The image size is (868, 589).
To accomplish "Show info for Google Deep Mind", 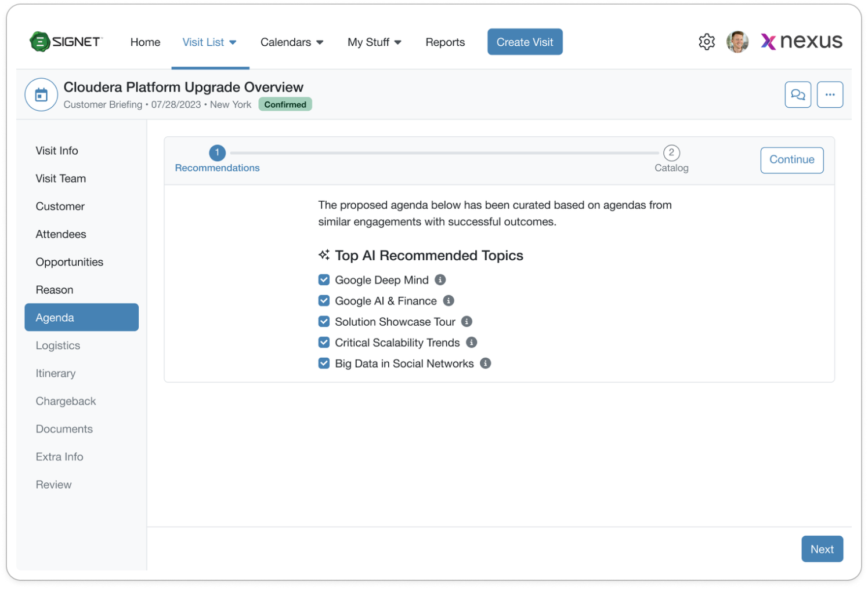I will pyautogui.click(x=440, y=279).
